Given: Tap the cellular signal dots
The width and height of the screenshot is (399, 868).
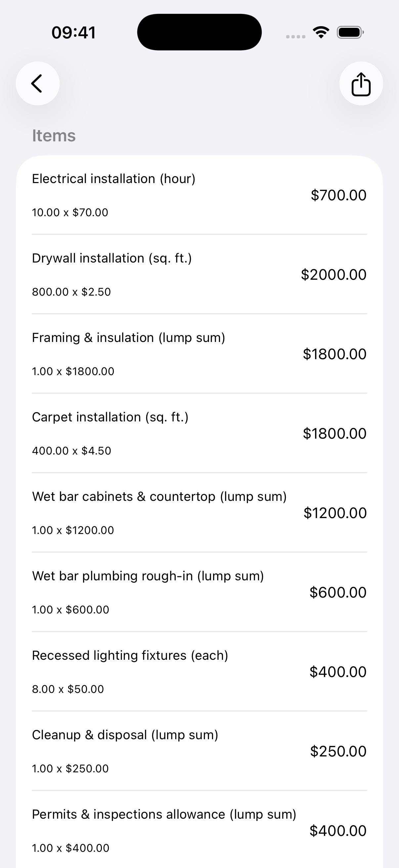Looking at the screenshot, I should click(x=296, y=36).
